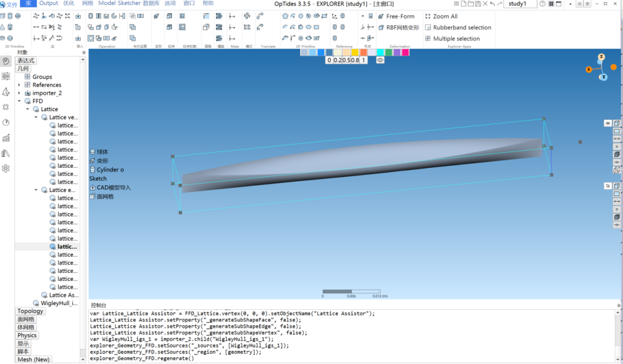Select the cylinder 3D primitive tool
Viewport: 623px width, 364px height.
10,16
